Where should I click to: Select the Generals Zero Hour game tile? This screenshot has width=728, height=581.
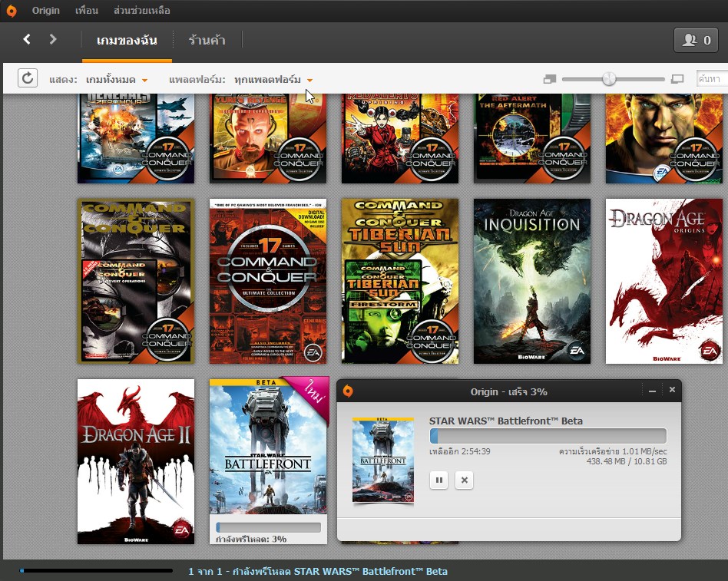136,138
